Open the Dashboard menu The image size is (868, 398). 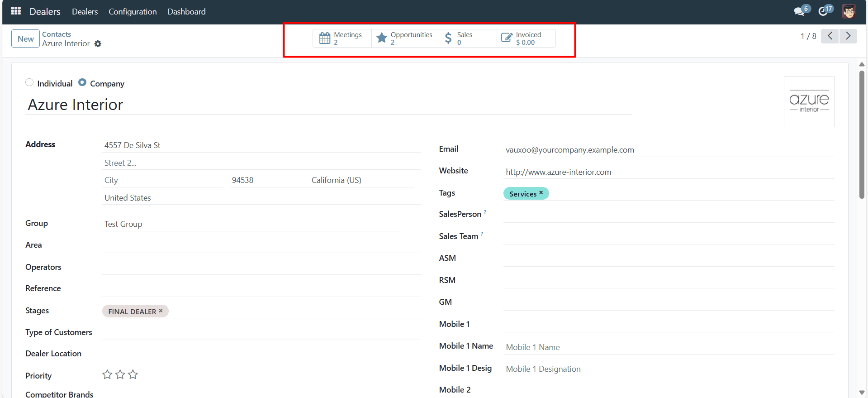(186, 12)
